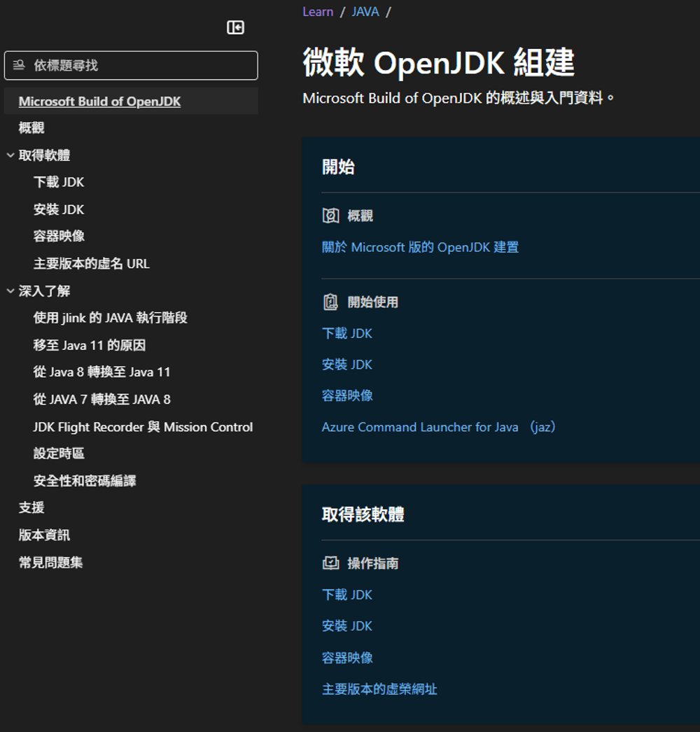Open 安全性和密碼編譯 in the sidebar

85,481
